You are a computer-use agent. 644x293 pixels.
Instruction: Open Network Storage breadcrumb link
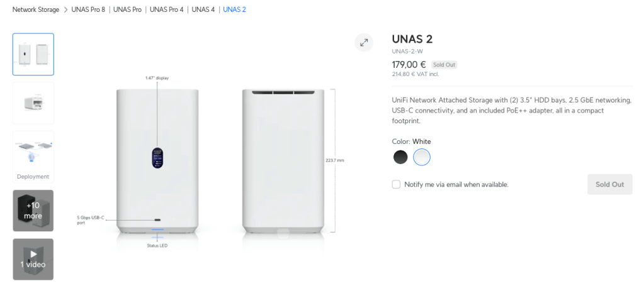coord(36,9)
